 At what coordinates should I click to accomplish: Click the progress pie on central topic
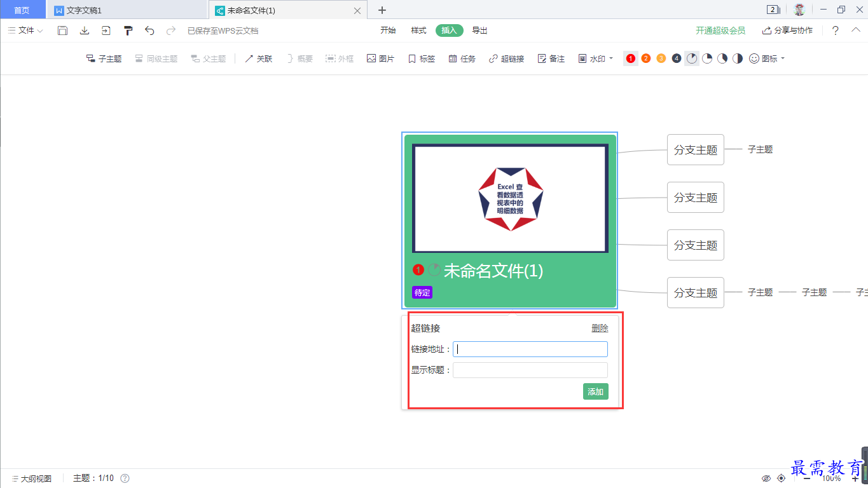point(434,270)
